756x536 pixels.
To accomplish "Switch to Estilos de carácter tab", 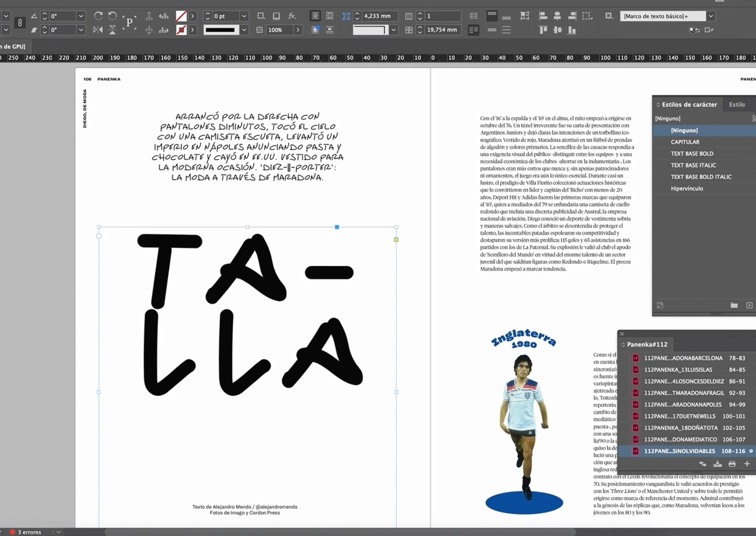I will 689,105.
